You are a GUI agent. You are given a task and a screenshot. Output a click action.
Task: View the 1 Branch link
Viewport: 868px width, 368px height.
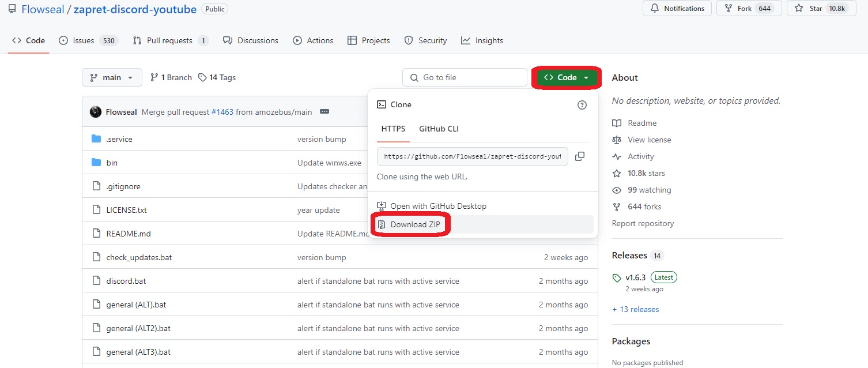[171, 77]
